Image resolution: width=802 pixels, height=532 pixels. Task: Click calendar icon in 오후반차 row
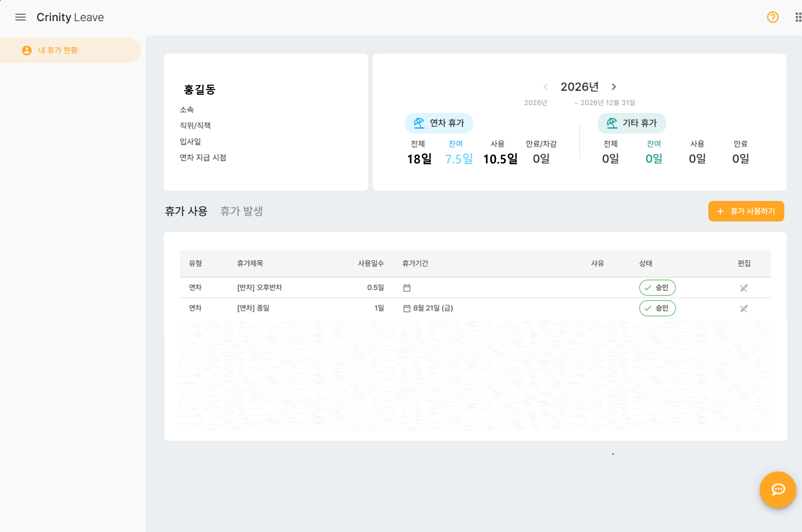407,288
